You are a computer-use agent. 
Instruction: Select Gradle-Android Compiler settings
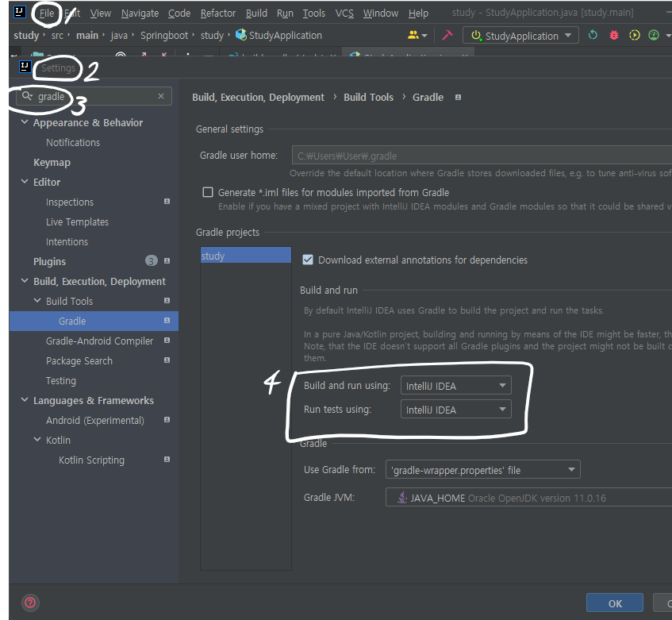[99, 341]
